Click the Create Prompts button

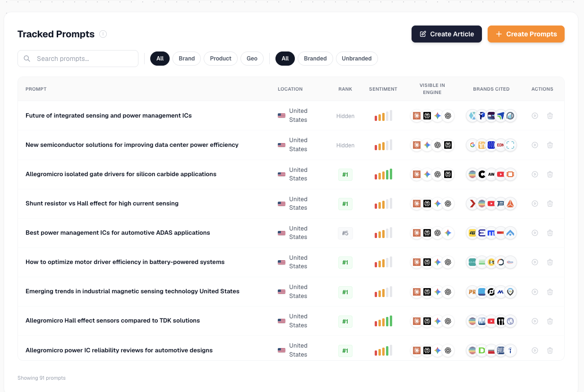[x=526, y=34]
